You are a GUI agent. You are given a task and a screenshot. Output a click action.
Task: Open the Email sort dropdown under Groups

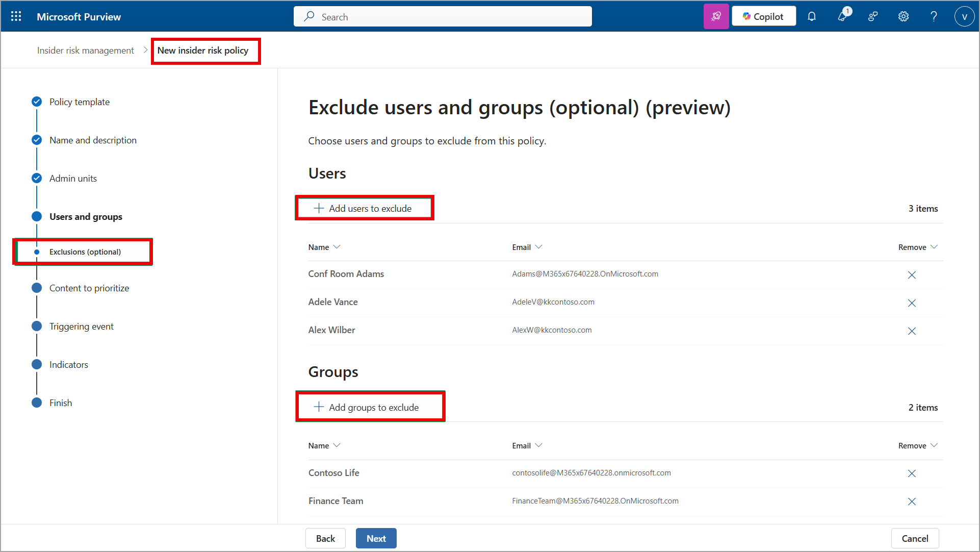539,445
